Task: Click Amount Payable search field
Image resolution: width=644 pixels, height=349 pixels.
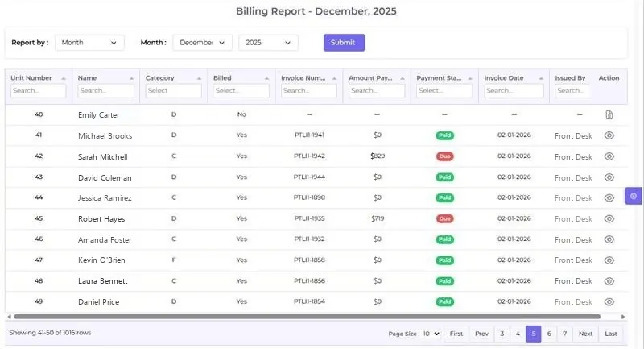Action: (x=377, y=91)
